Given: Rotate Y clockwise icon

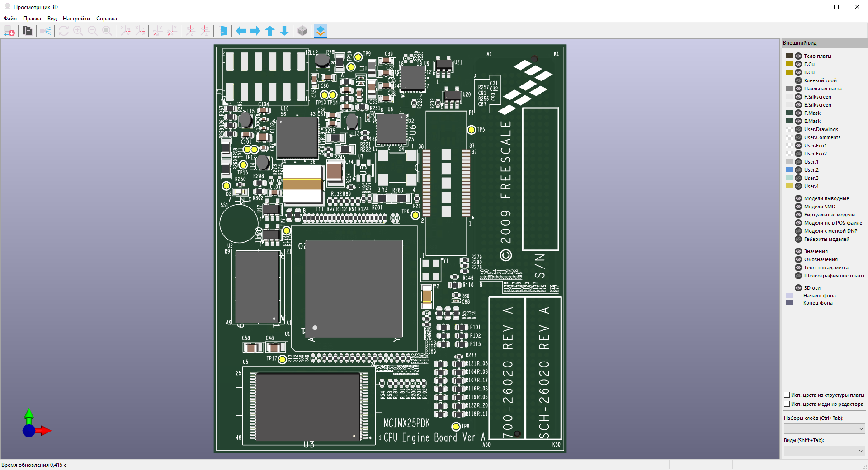Looking at the screenshot, I should click(x=158, y=31).
